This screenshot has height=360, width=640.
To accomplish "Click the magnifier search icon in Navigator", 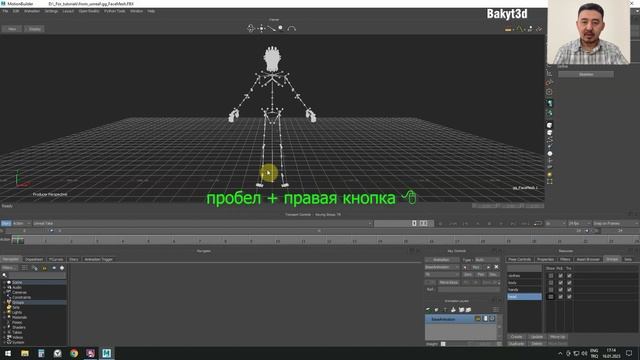I will 4,275.
